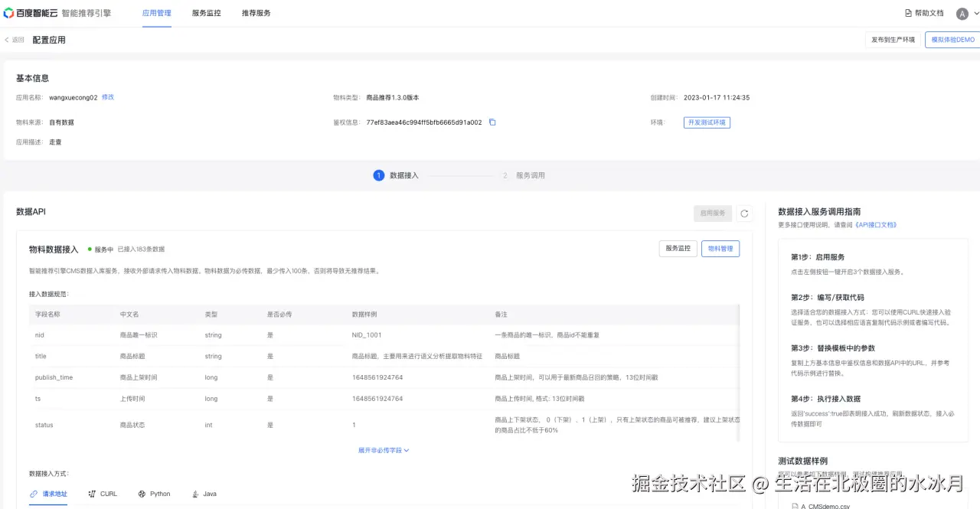Open the 帮助文档 help document icon
Viewport: 980px width, 509px height.
pyautogui.click(x=909, y=13)
